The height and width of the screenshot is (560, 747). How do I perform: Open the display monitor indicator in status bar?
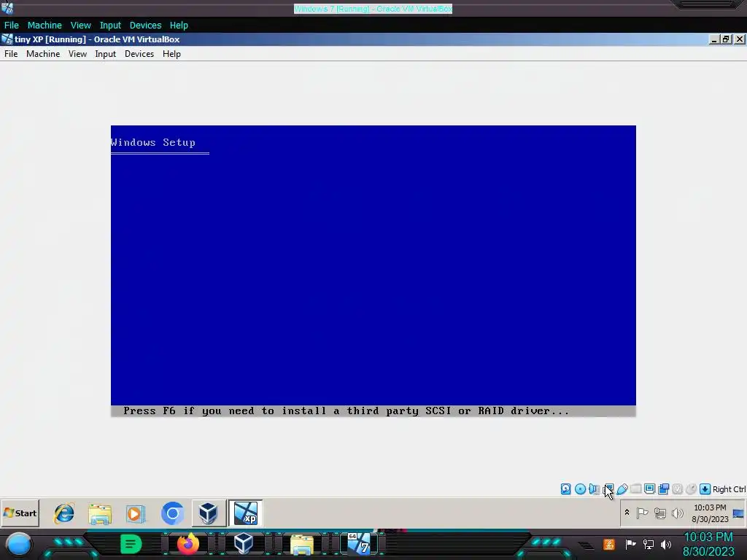point(649,489)
